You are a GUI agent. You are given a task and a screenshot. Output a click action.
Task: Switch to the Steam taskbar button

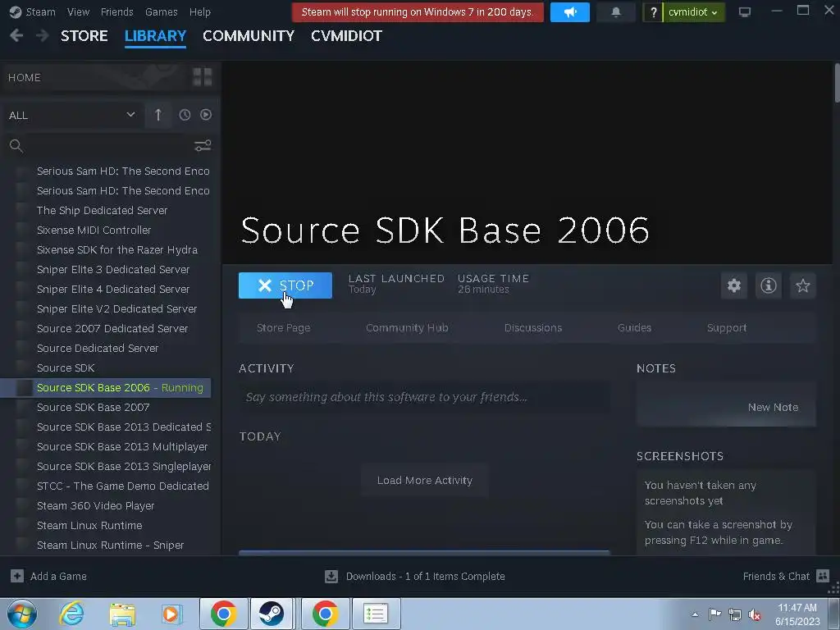click(272, 614)
